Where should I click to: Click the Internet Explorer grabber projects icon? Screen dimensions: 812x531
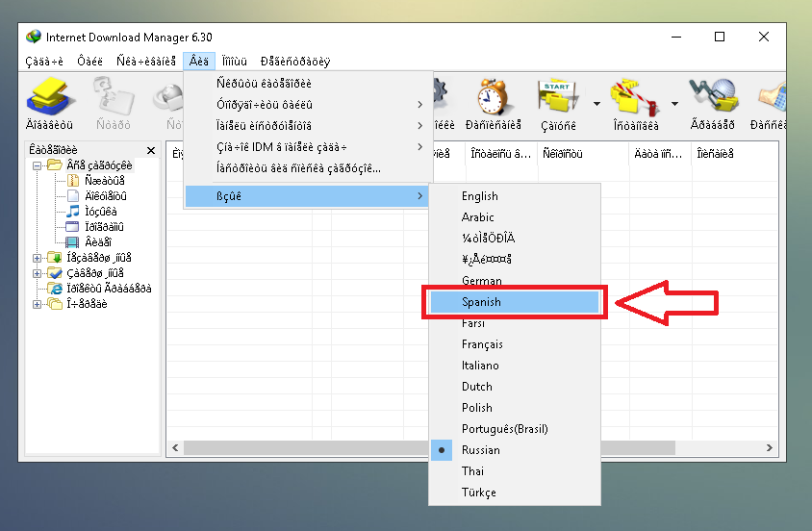57,289
